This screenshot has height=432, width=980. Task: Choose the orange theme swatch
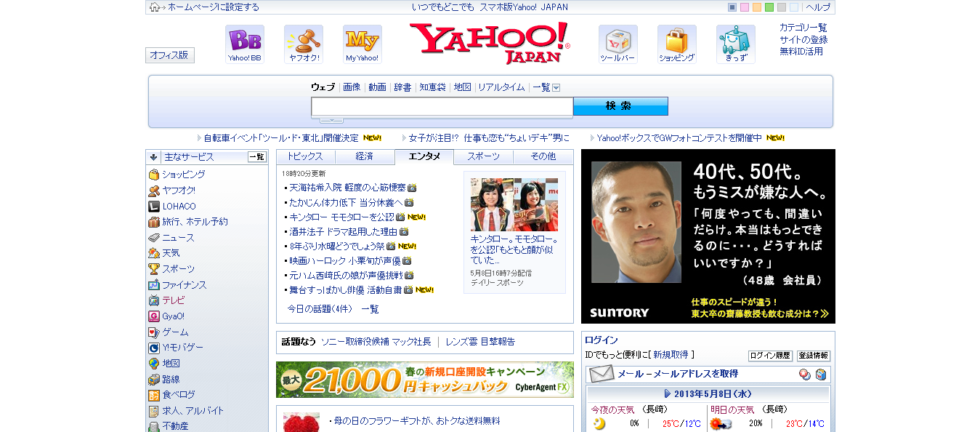(757, 7)
